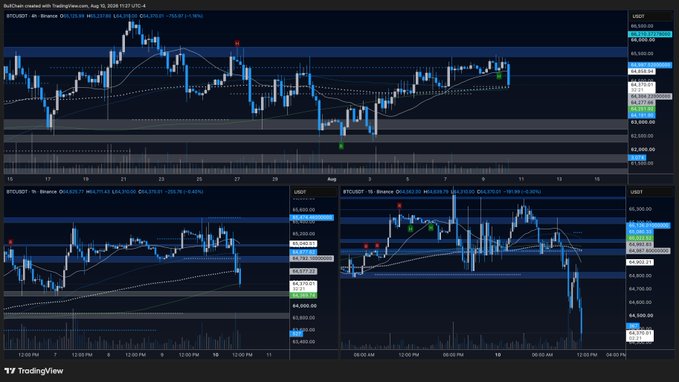
Task: Click the 64,370.01 last price label on 1h scale
Action: [304, 286]
